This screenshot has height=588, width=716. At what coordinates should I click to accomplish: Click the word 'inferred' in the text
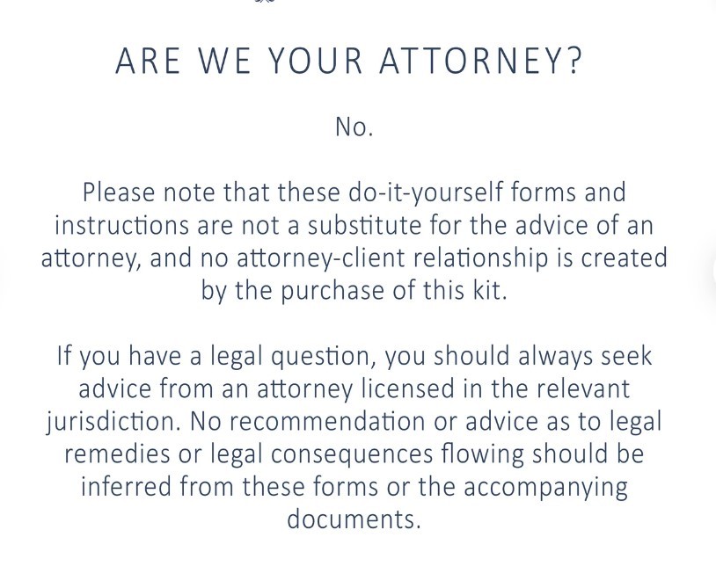tap(126, 487)
